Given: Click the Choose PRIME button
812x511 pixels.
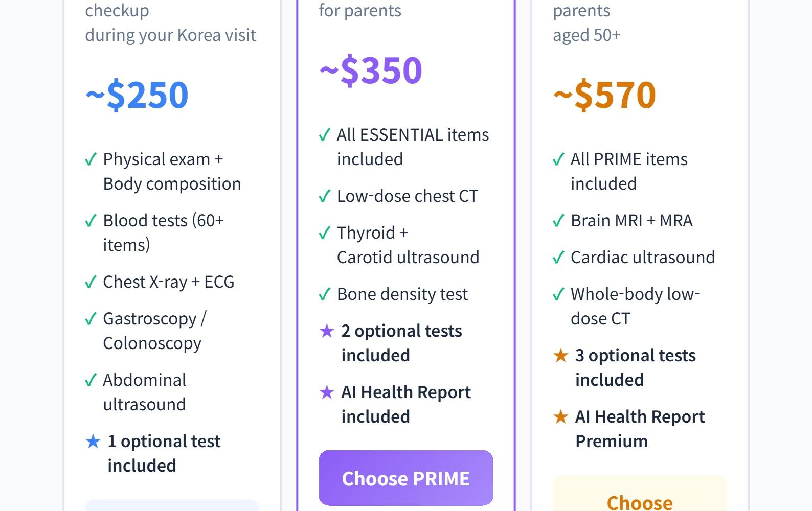Looking at the screenshot, I should pos(405,478).
